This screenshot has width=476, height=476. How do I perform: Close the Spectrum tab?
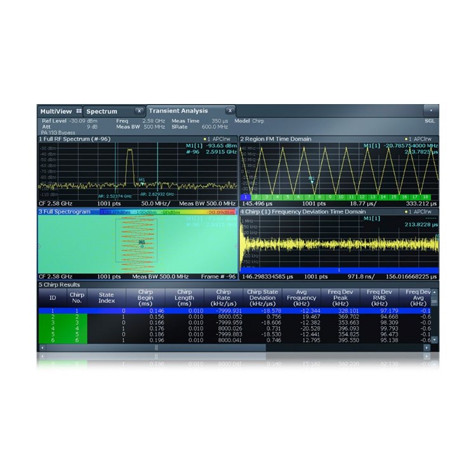click(140, 111)
